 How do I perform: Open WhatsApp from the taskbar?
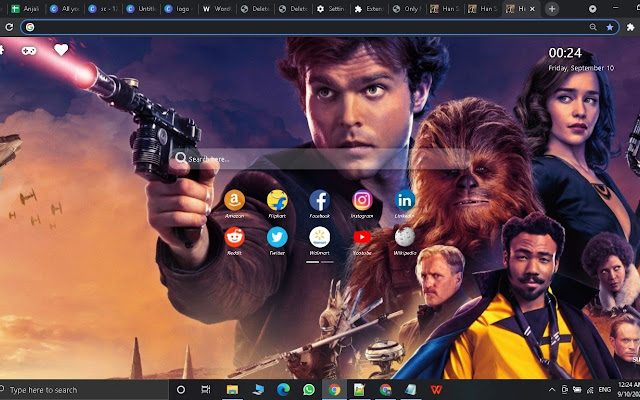point(309,390)
